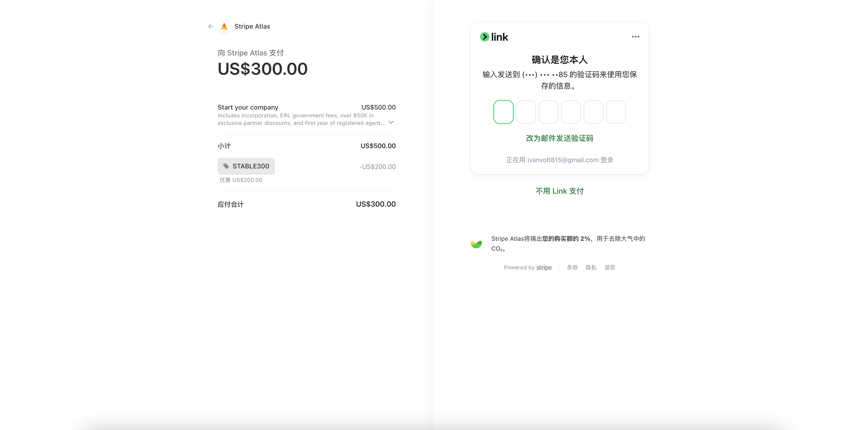Click the second verification code box
The image size is (868, 430).
[526, 112]
